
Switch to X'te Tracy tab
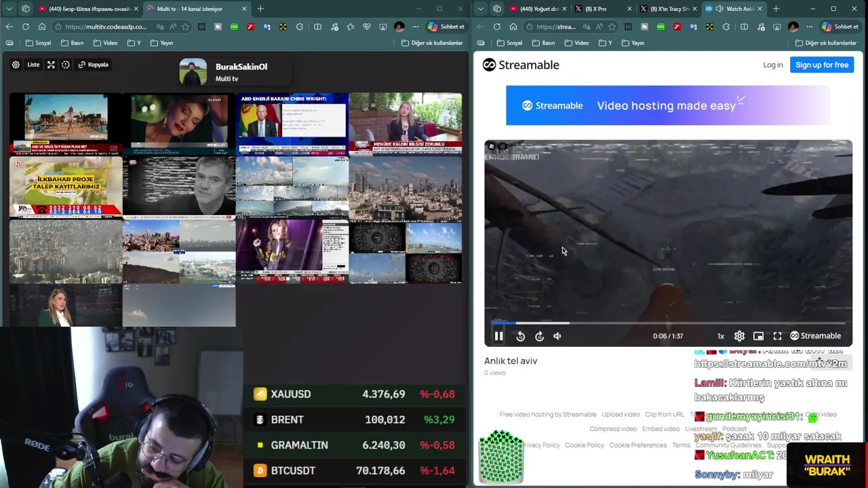(668, 9)
